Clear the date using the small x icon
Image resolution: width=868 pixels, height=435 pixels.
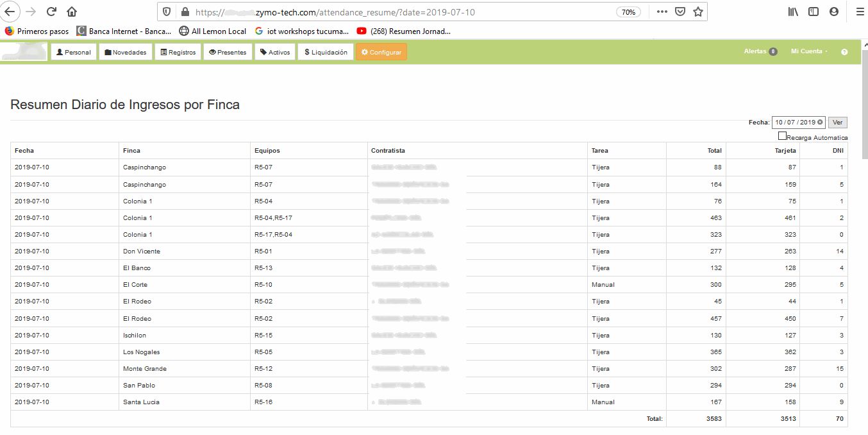[x=819, y=122]
